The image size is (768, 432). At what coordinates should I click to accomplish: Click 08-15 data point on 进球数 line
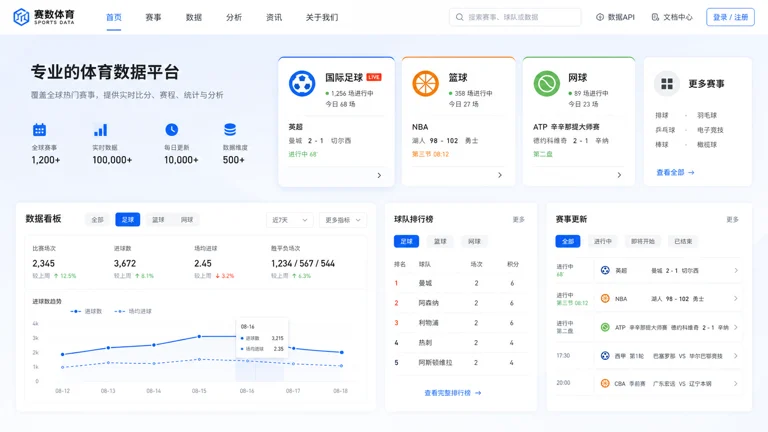(199, 336)
